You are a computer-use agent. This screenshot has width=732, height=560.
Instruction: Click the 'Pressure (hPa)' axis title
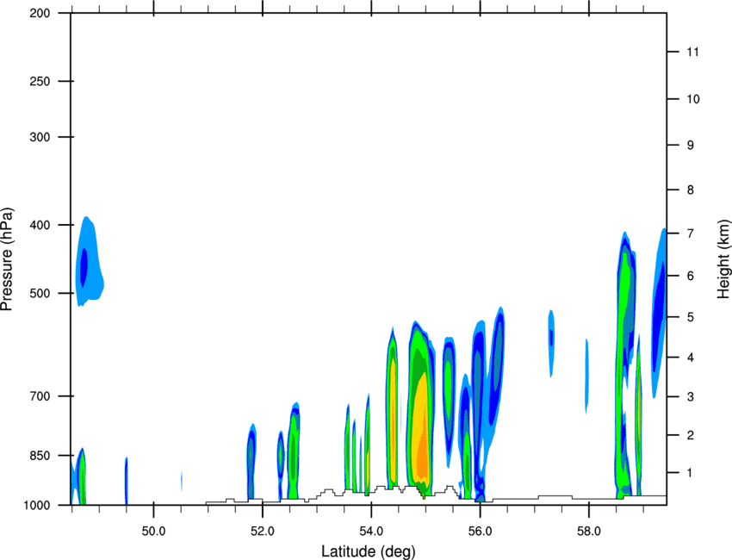tap(7, 259)
